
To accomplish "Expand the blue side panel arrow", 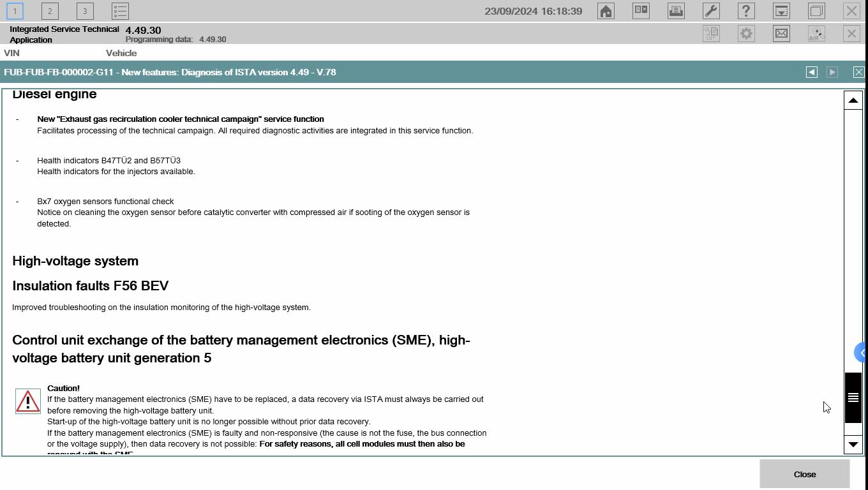I will tap(862, 352).
